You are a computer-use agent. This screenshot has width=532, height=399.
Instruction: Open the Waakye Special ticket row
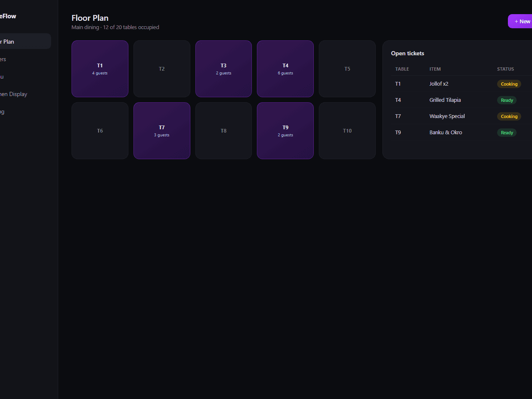click(461, 116)
